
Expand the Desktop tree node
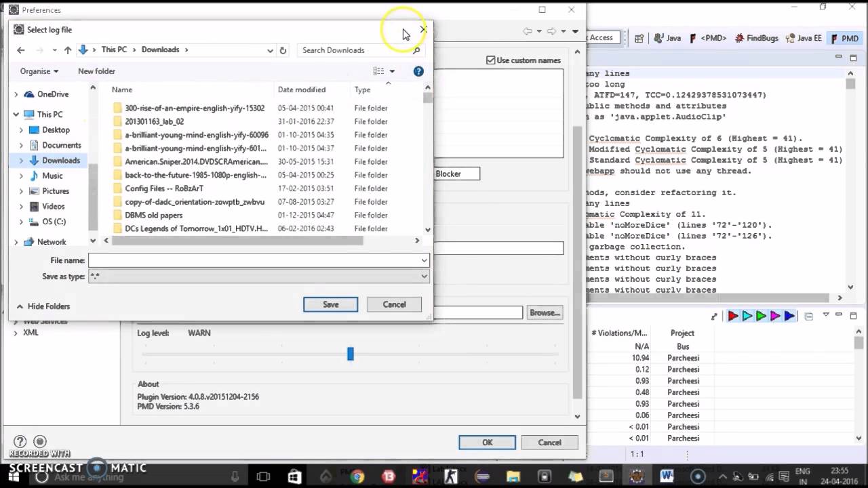pyautogui.click(x=21, y=130)
